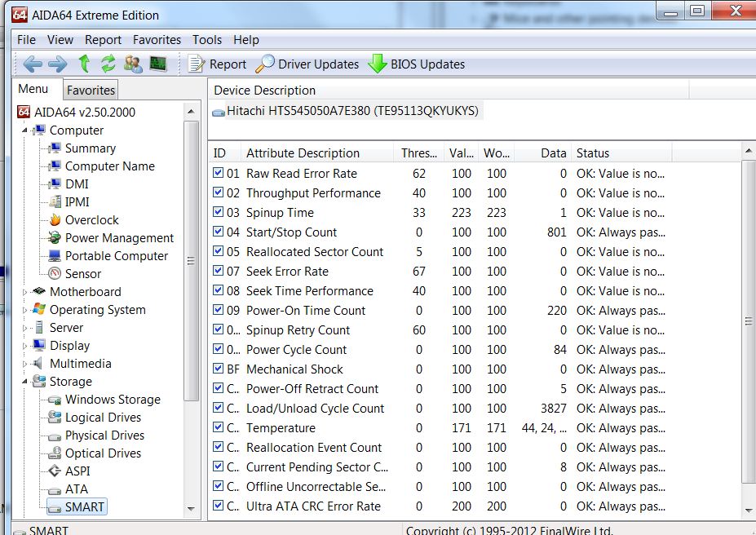Click the ASPI icon in tree
Viewport: 756px width, 535px height.
pyautogui.click(x=55, y=471)
